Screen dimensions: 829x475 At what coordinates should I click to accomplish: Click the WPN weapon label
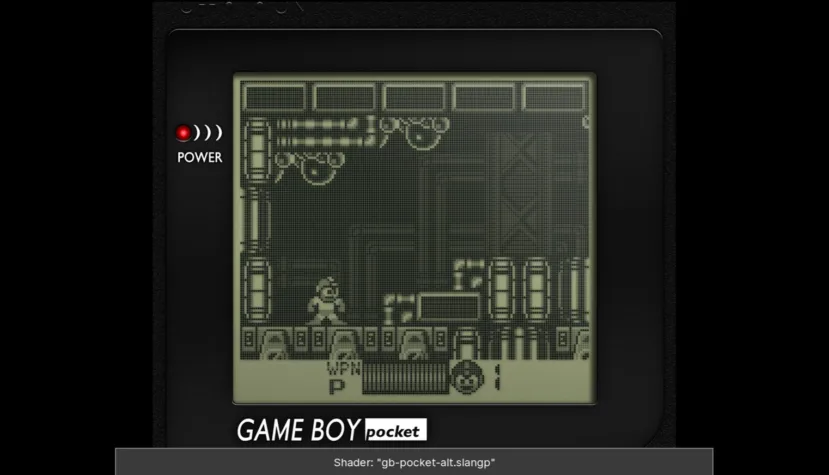pos(344,369)
